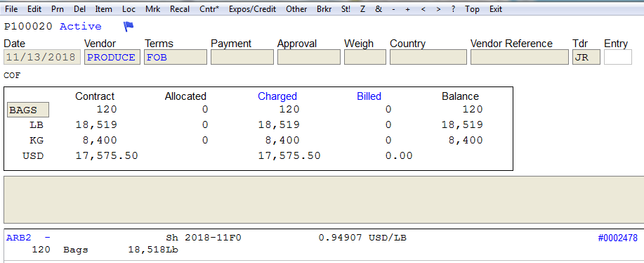
Task: Select the Top menu item
Action: (x=472, y=9)
